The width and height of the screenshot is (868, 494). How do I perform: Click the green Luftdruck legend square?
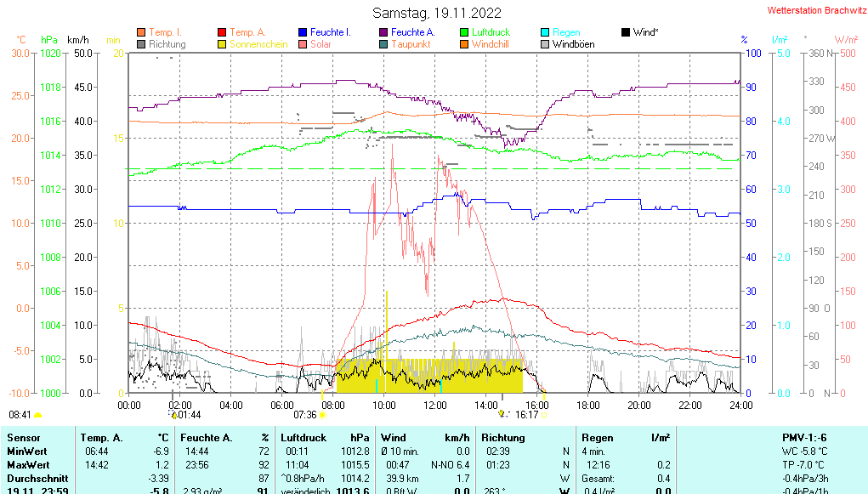[464, 32]
